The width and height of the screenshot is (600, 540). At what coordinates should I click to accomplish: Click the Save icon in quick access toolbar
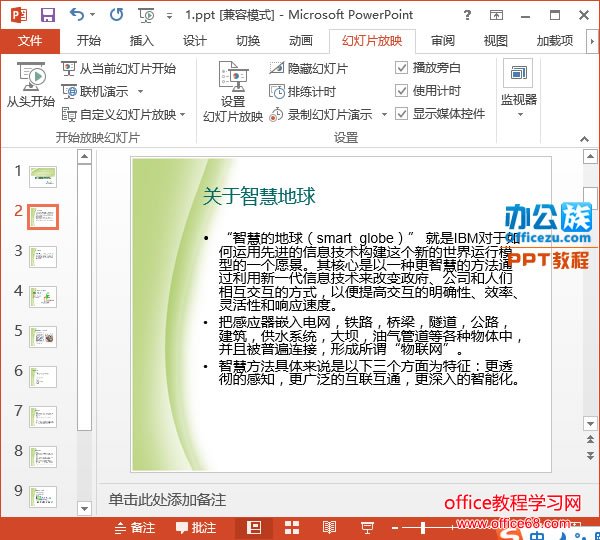tap(47, 15)
